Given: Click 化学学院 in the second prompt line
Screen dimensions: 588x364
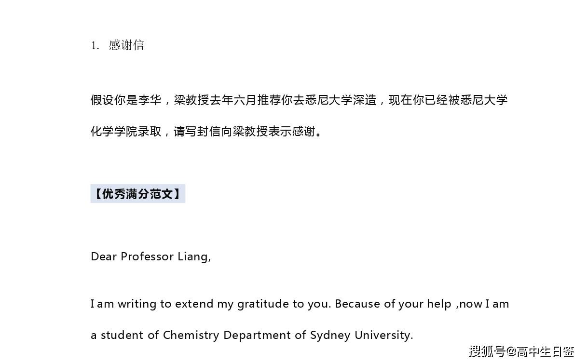Looking at the screenshot, I should pos(114,131).
